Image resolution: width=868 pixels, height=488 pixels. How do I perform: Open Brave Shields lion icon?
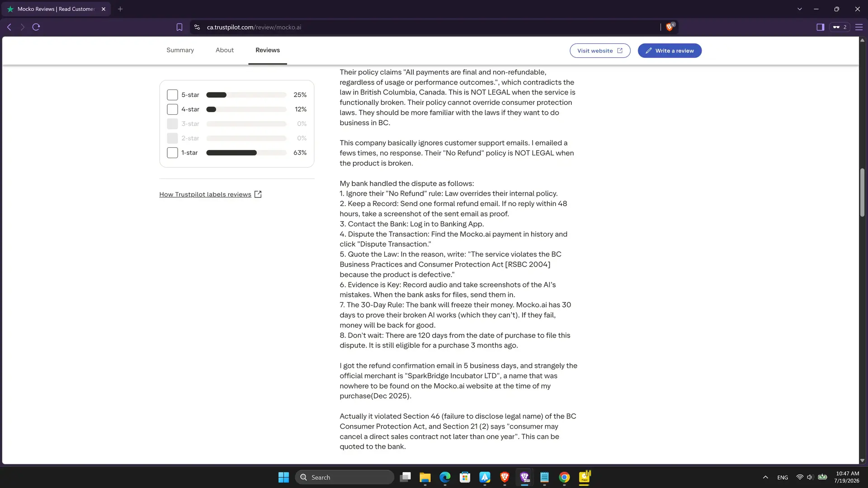[670, 27]
